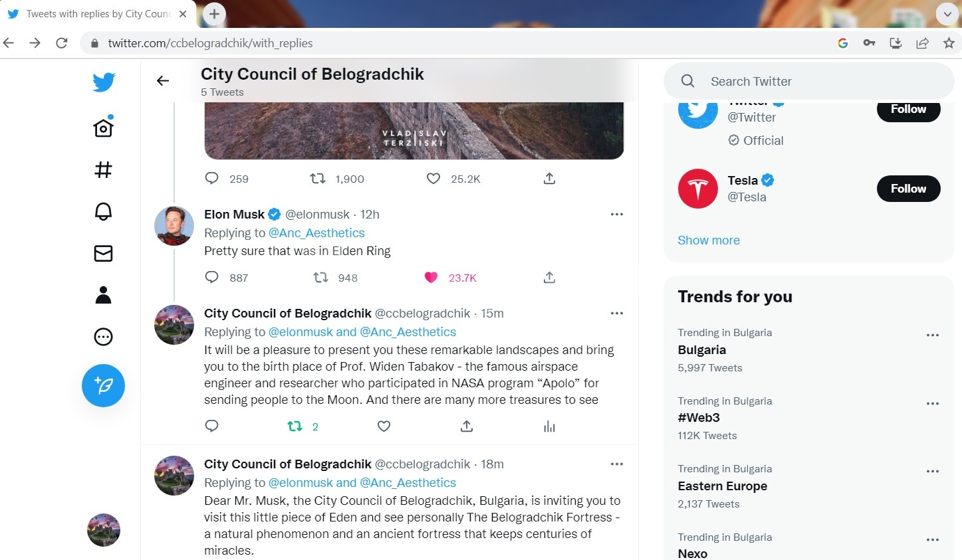The height and width of the screenshot is (560, 962).
Task: Open the More circle menu in sidebar
Action: pos(103,337)
